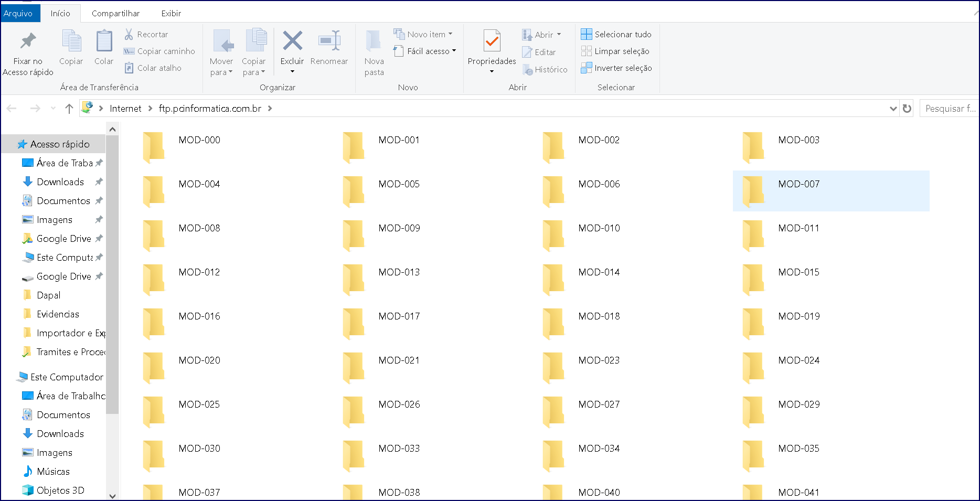Click the Excluir X icon
The width and height of the screenshot is (980, 501).
[292, 41]
